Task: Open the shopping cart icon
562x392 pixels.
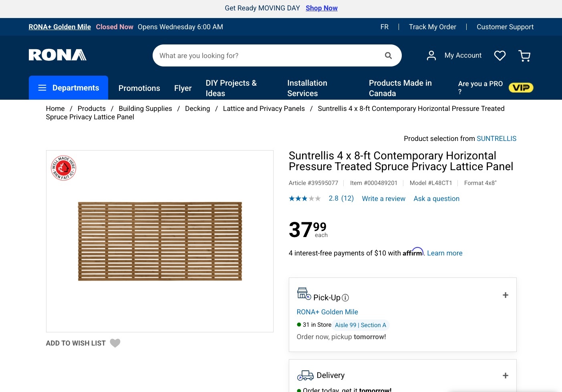Action: point(524,56)
